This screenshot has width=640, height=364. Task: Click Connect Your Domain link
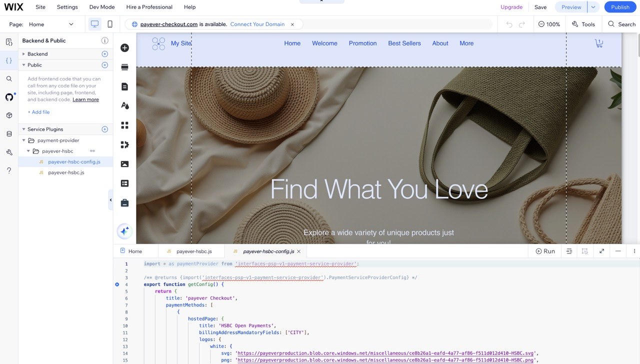[x=257, y=24]
